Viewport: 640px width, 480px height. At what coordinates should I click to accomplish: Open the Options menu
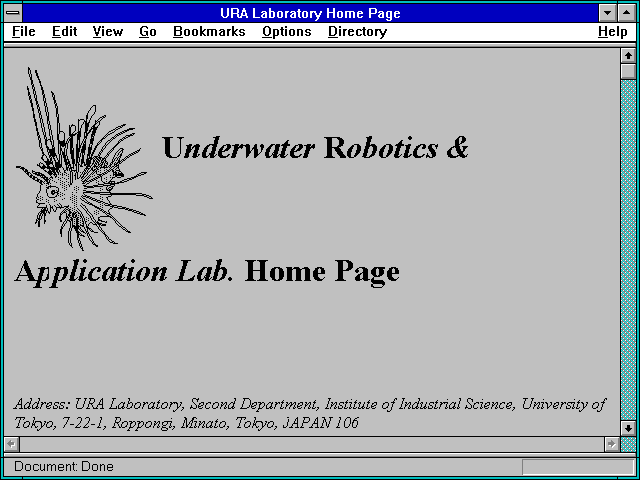pyautogui.click(x=287, y=32)
